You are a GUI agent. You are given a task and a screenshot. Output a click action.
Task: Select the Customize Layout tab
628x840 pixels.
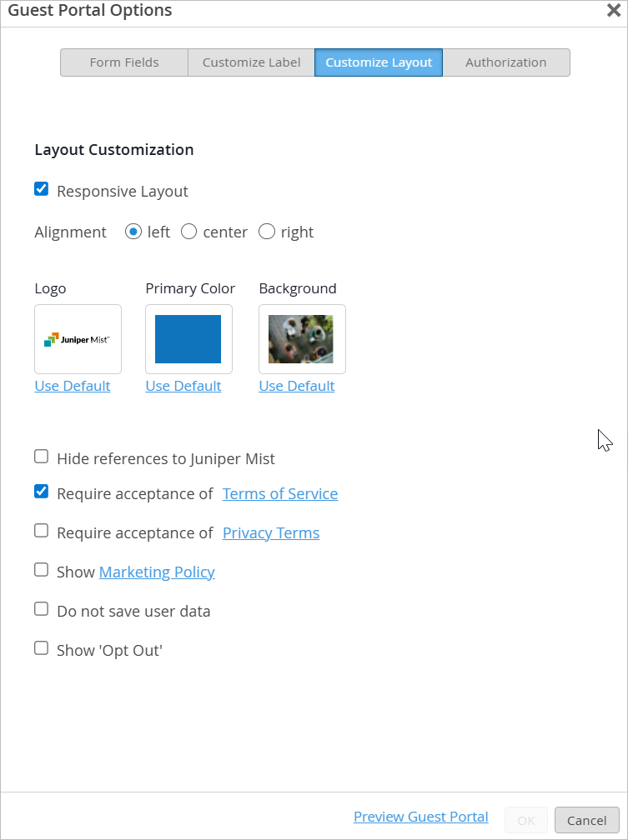tap(379, 62)
